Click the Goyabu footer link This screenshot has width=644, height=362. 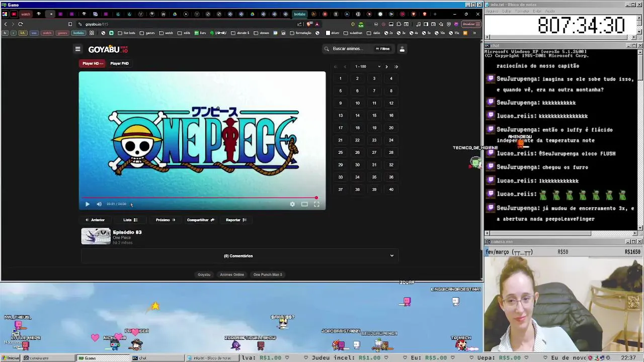click(204, 275)
